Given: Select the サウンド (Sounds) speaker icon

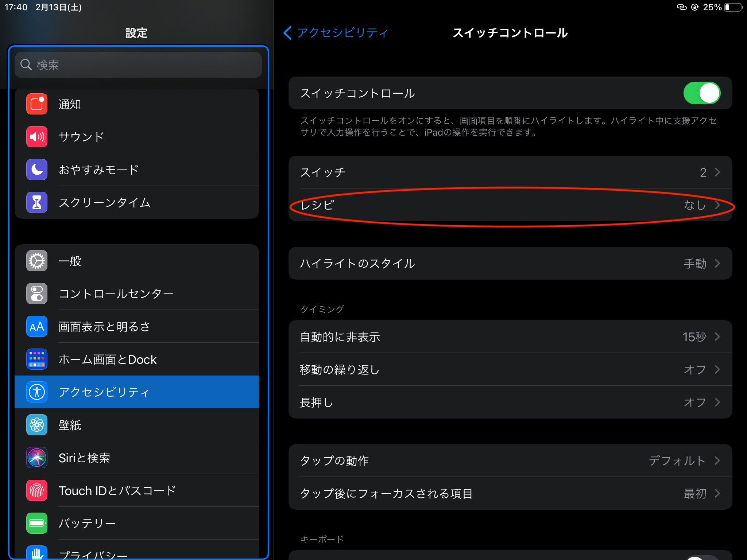Looking at the screenshot, I should [36, 137].
